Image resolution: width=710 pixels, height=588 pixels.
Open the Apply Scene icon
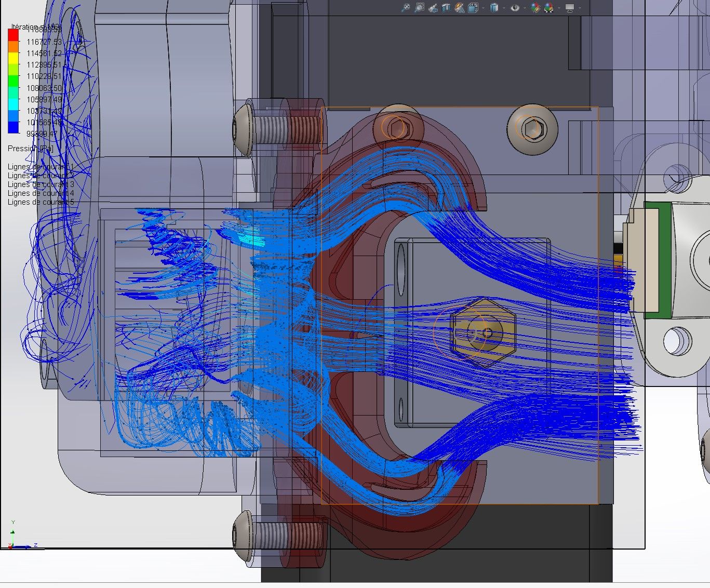(x=549, y=8)
